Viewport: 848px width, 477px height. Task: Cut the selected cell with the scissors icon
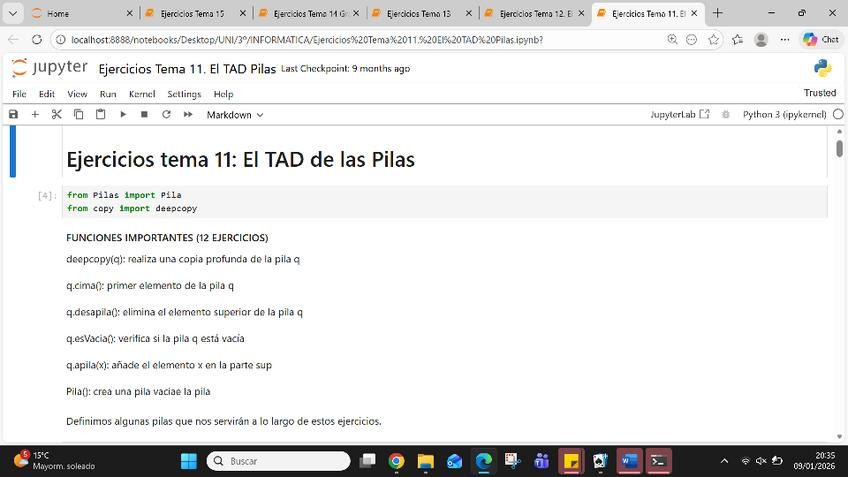[57, 114]
